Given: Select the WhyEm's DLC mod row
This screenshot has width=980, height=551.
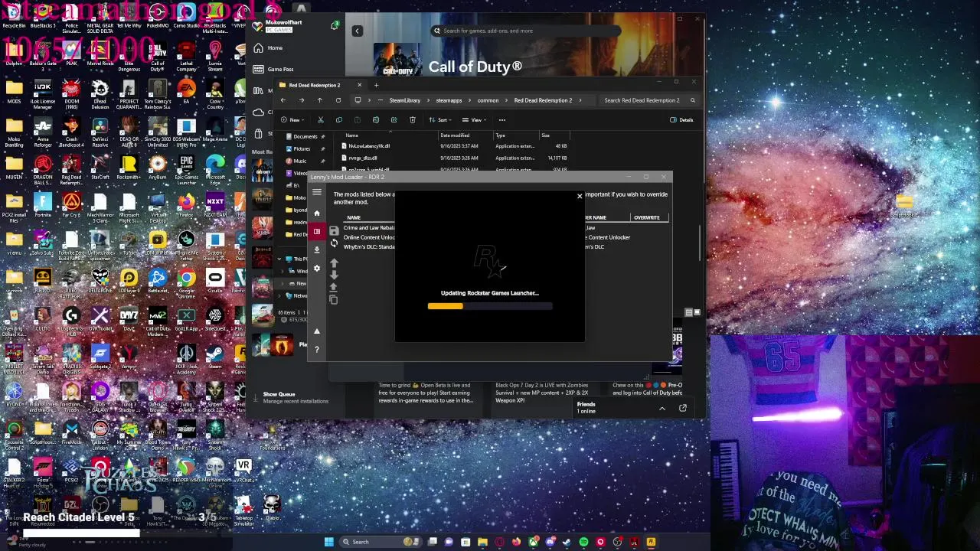Looking at the screenshot, I should pyautogui.click(x=369, y=247).
